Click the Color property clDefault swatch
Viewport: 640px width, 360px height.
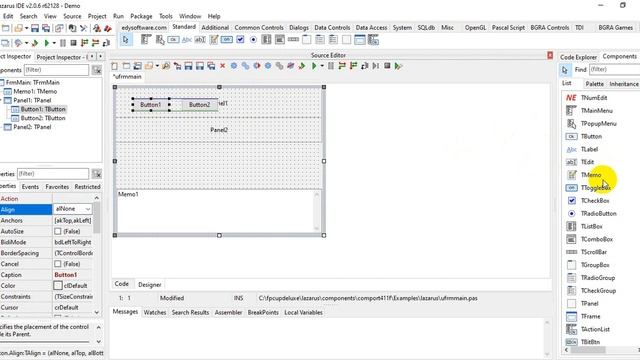(58, 286)
